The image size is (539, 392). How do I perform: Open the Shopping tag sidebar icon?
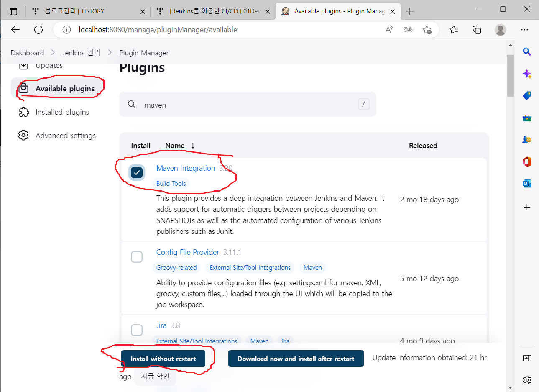coord(527,96)
